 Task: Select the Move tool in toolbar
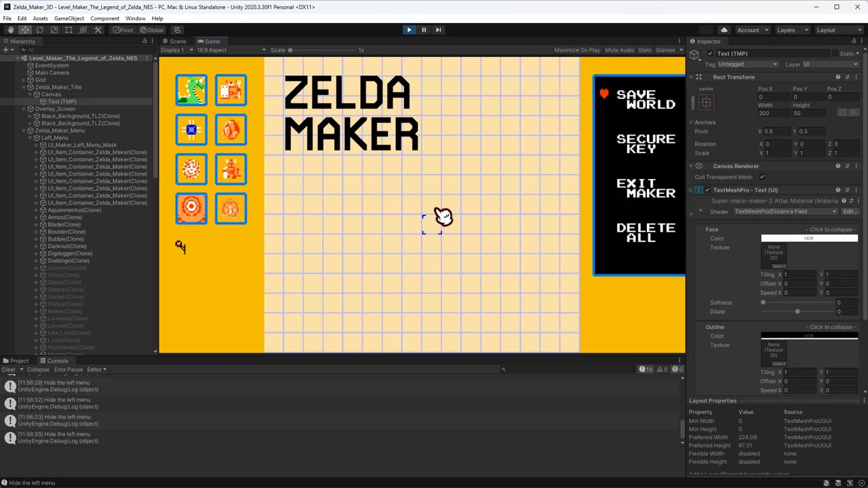pyautogui.click(x=25, y=30)
